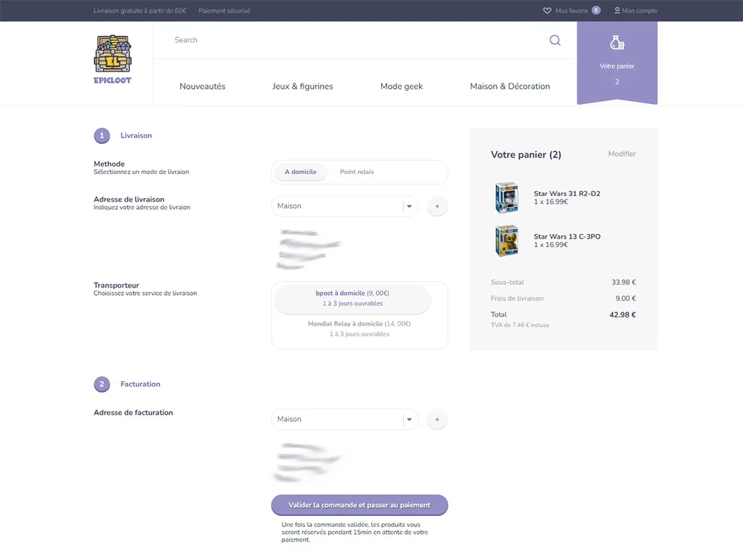This screenshot has width=743, height=560.
Task: Open the billing address 'Maison' dropdown
Action: [345, 419]
